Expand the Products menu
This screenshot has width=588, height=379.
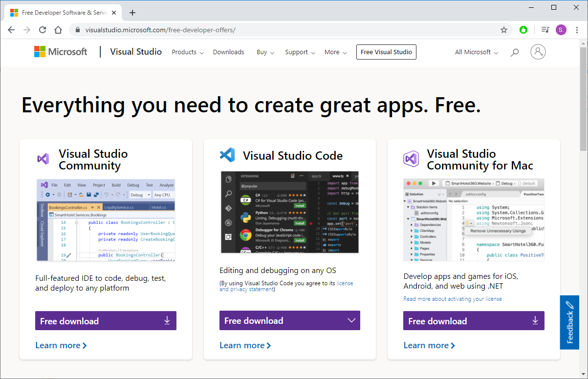pyautogui.click(x=188, y=52)
